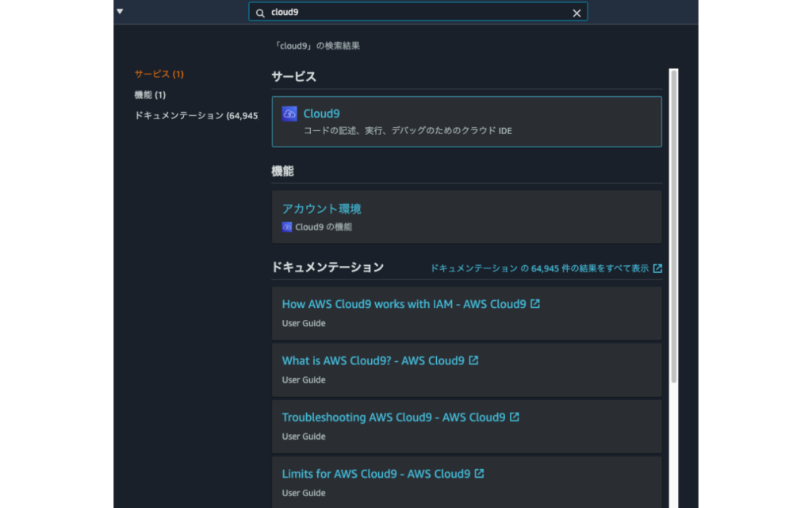The height and width of the screenshot is (508, 812).
Task: Click the 「cloud9」の検索結果 heading text
Action: (x=317, y=45)
